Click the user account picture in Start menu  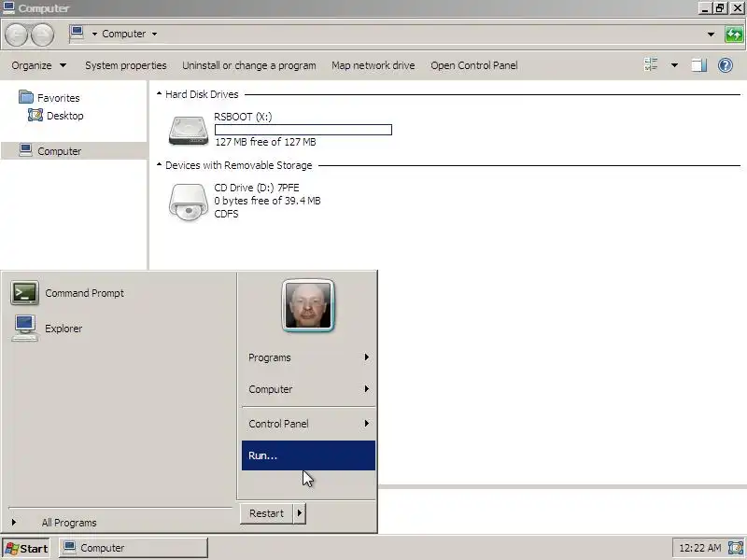point(308,305)
